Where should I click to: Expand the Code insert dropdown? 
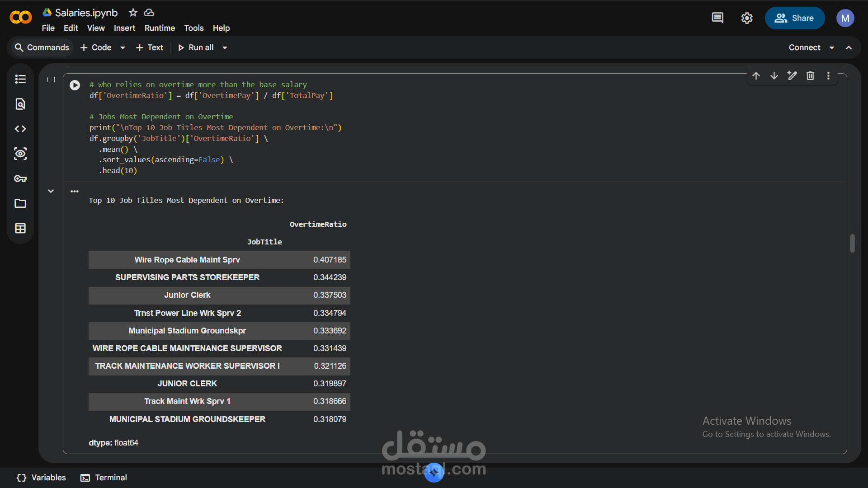click(123, 47)
